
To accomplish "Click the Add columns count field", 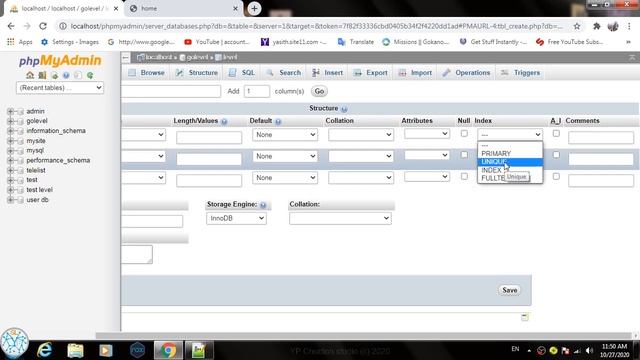I will pyautogui.click(x=257, y=91).
